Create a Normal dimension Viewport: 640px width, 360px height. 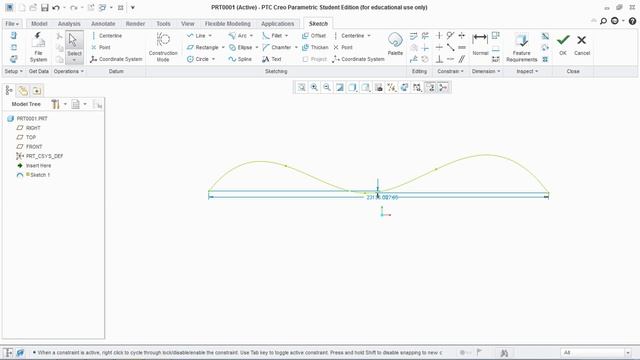point(480,44)
